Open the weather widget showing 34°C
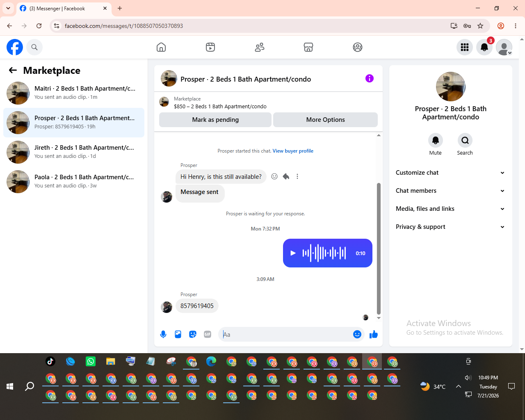Image resolution: width=525 pixels, height=420 pixels. pos(433,386)
